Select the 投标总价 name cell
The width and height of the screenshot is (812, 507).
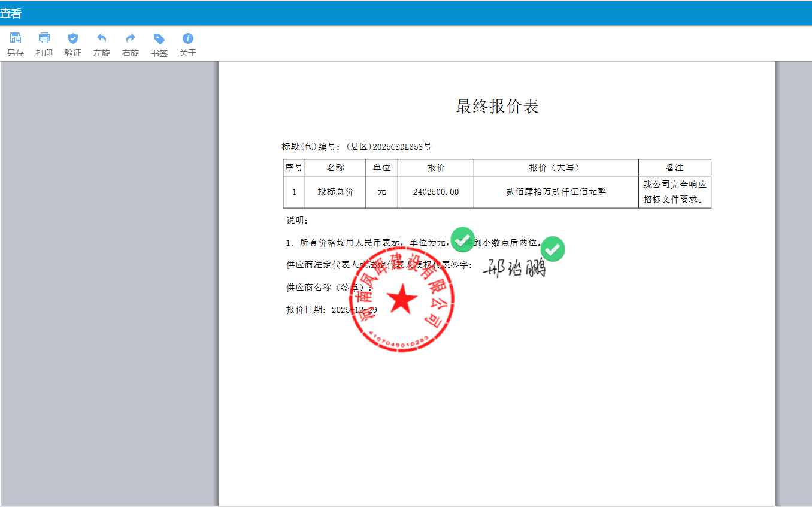335,192
